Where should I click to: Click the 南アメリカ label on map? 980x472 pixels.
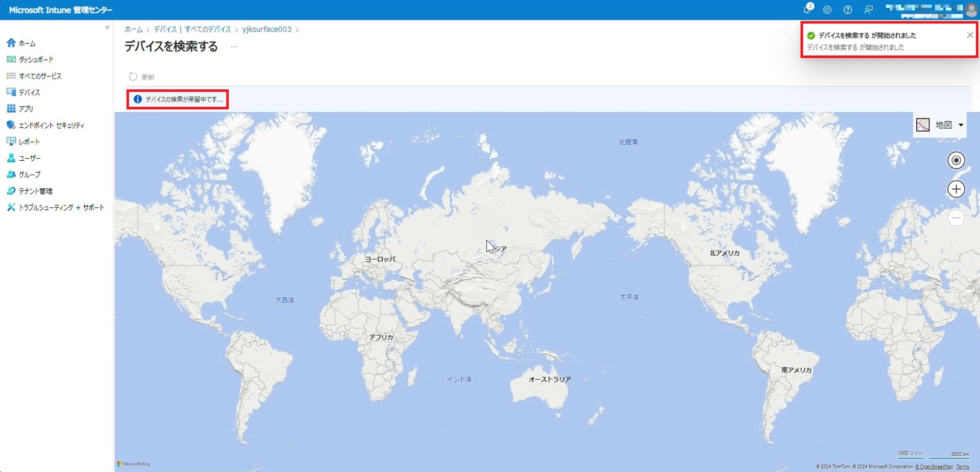click(x=796, y=370)
